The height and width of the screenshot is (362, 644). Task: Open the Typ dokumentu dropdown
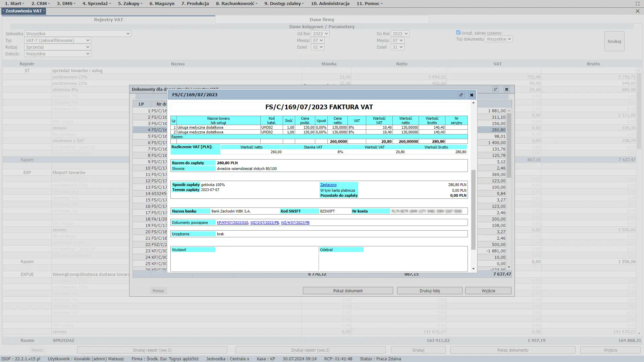coord(498,39)
